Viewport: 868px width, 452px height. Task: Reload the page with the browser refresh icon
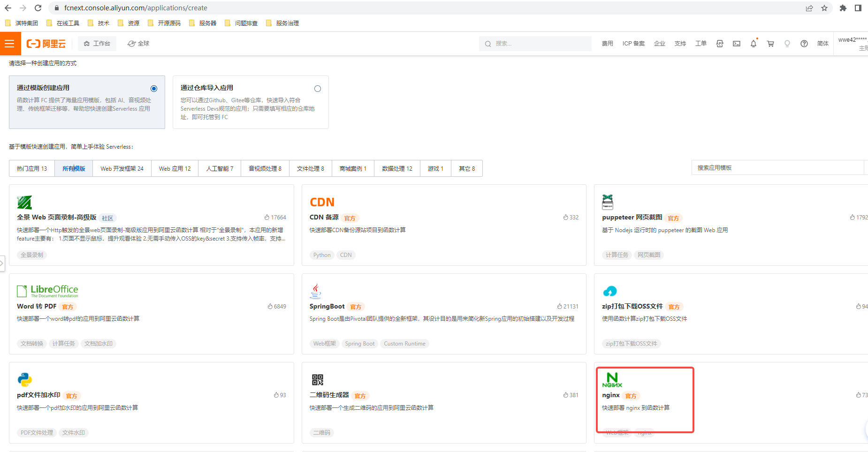click(x=38, y=8)
